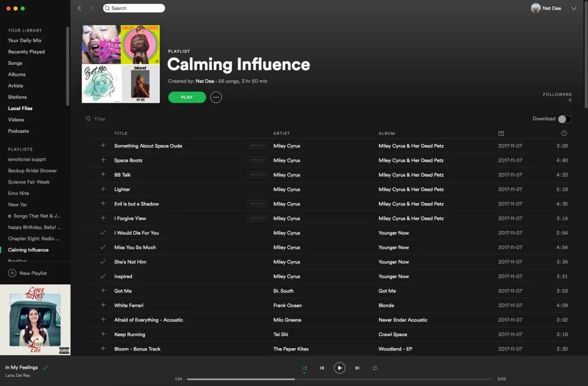This screenshot has height=386, width=588.
Task: Click the Lana Del Rey album artwork
Action: click(35, 319)
